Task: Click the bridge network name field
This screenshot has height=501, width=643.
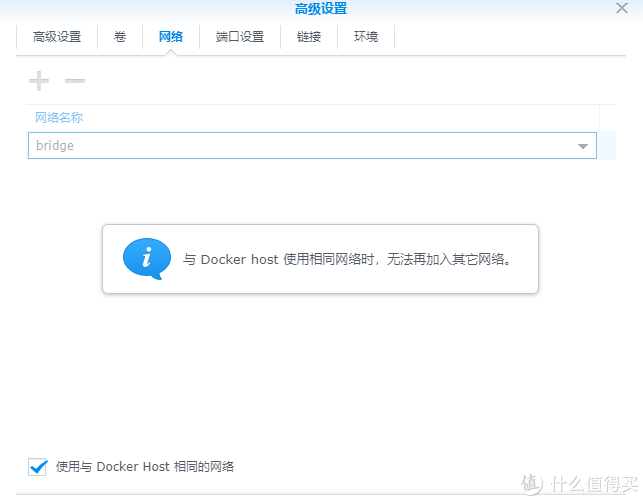Action: click(x=312, y=146)
